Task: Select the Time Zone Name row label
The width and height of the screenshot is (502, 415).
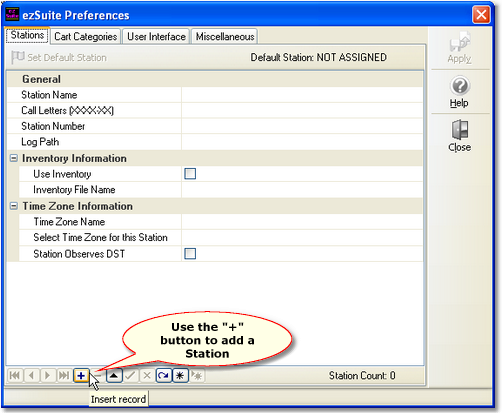Action: click(x=69, y=222)
